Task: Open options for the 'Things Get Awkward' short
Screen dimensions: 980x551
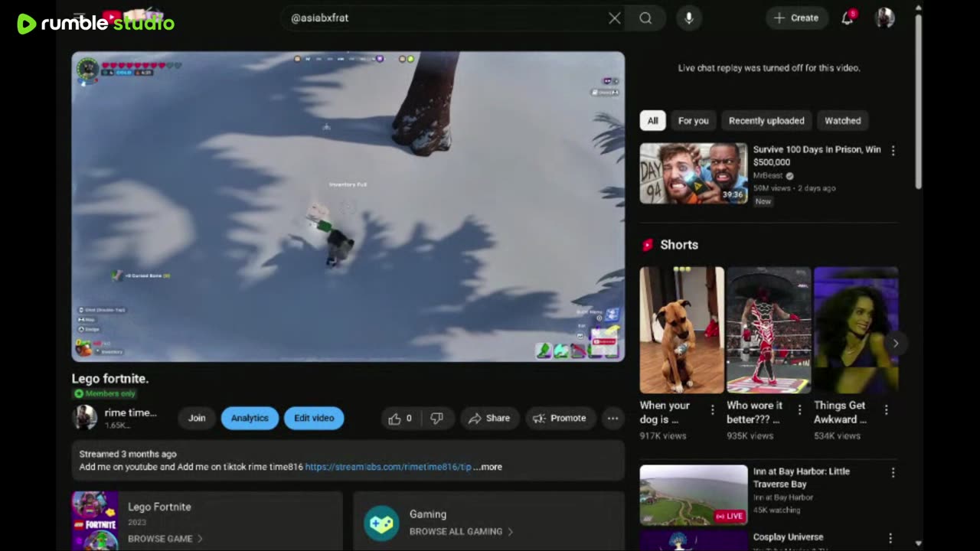Action: 887,409
